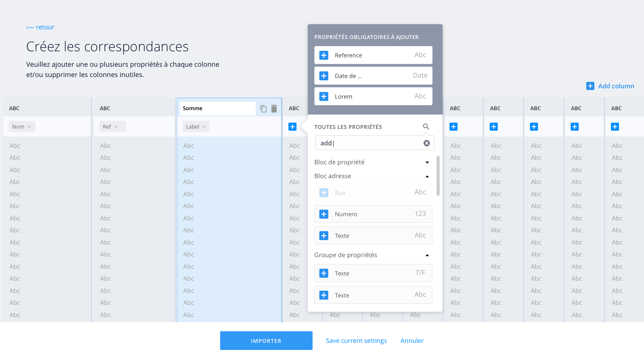Add the T/F Texte property in Groupe

[324, 273]
